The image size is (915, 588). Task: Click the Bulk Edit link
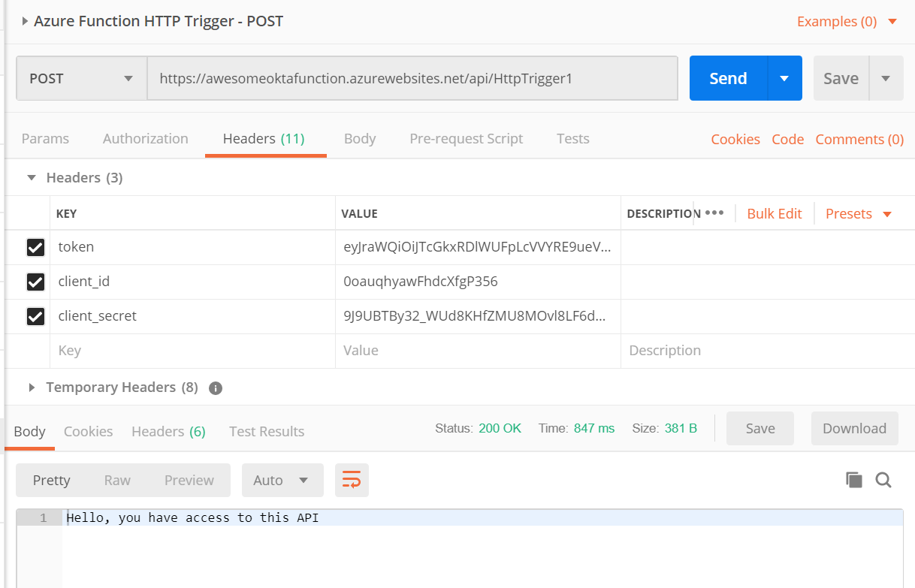tap(775, 213)
